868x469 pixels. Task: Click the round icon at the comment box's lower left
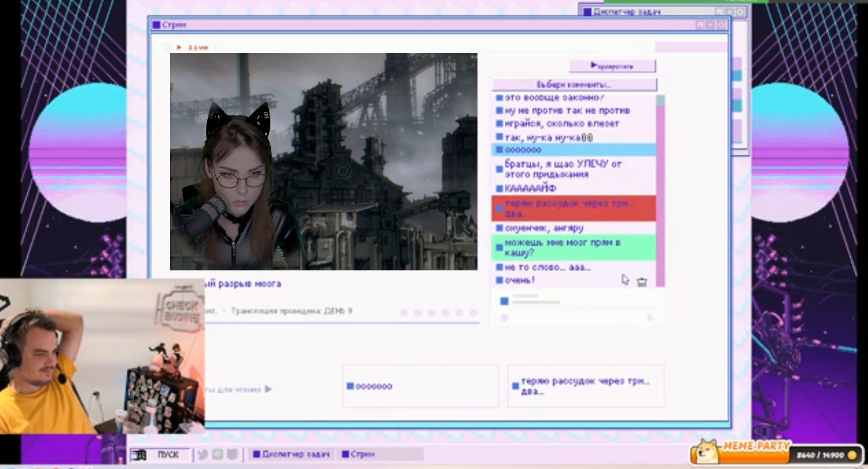(x=504, y=318)
